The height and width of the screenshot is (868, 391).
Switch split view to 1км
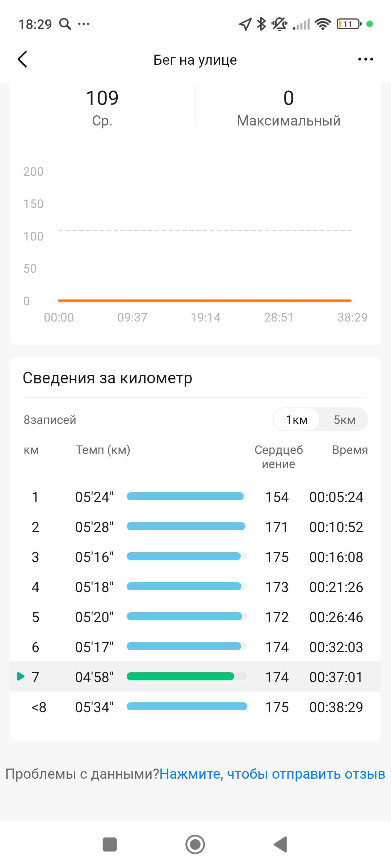(297, 420)
